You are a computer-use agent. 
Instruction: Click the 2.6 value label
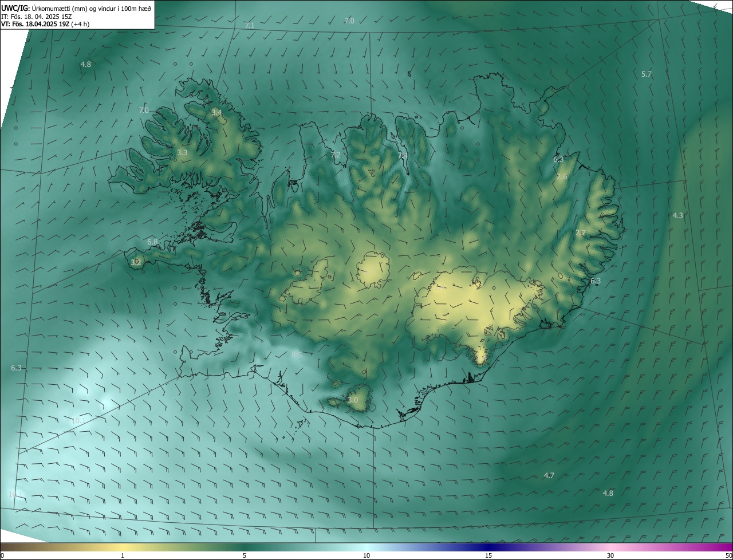coord(562,177)
